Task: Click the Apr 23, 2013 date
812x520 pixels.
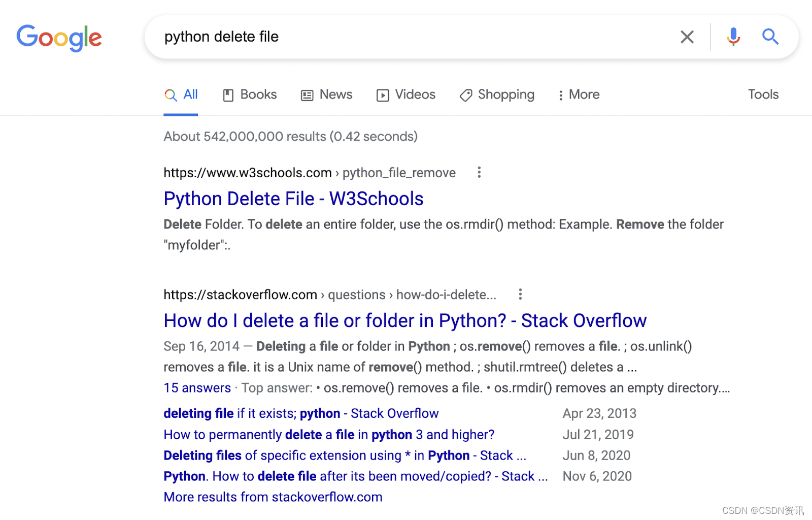Action: (x=599, y=414)
